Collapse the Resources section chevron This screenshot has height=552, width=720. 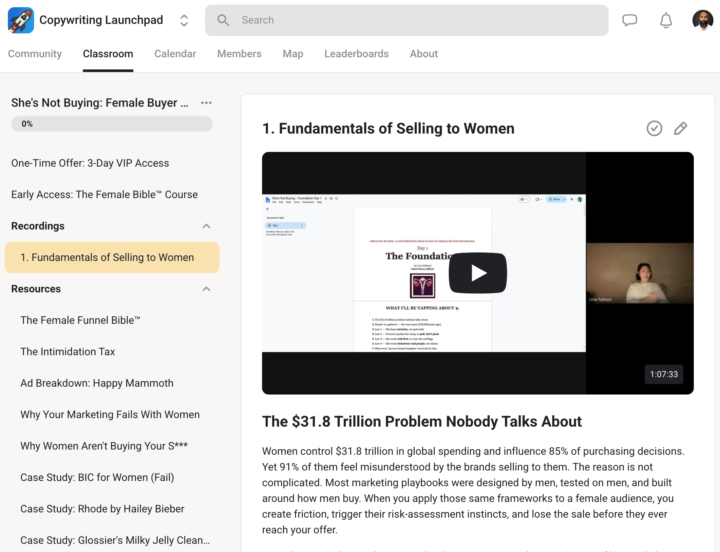click(x=206, y=289)
